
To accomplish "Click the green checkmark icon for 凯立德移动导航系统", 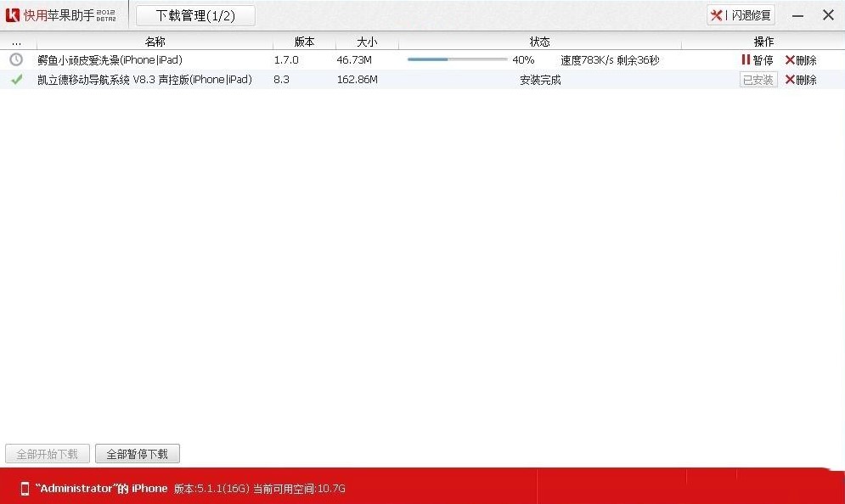I will pyautogui.click(x=17, y=80).
